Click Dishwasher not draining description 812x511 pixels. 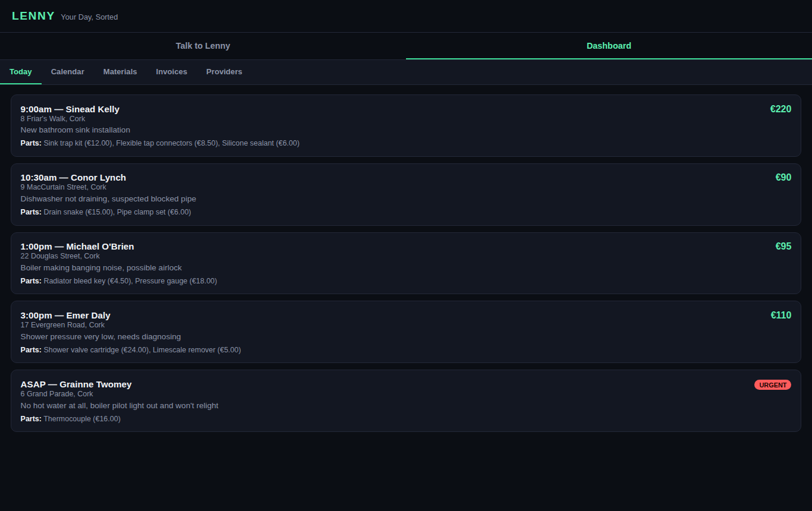[x=108, y=199]
